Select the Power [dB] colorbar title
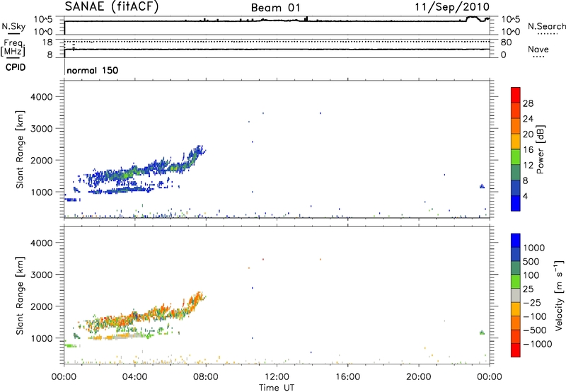Viewport: 566px width, 392px height. [x=541, y=149]
